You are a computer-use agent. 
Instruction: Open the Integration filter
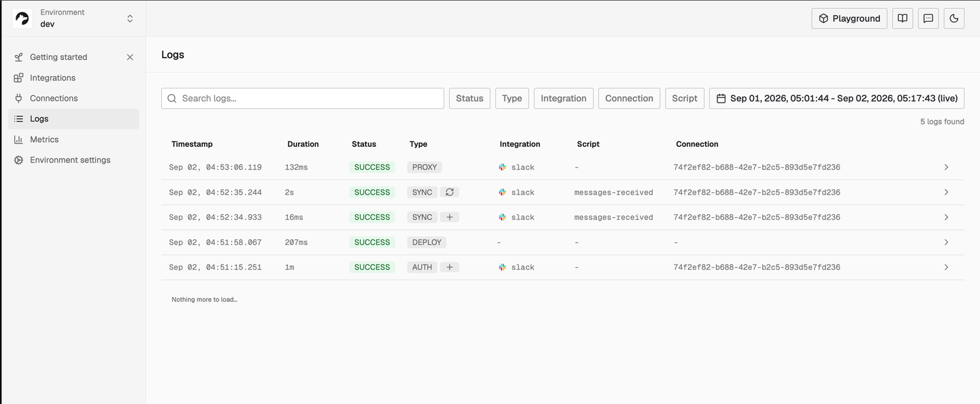click(x=563, y=98)
